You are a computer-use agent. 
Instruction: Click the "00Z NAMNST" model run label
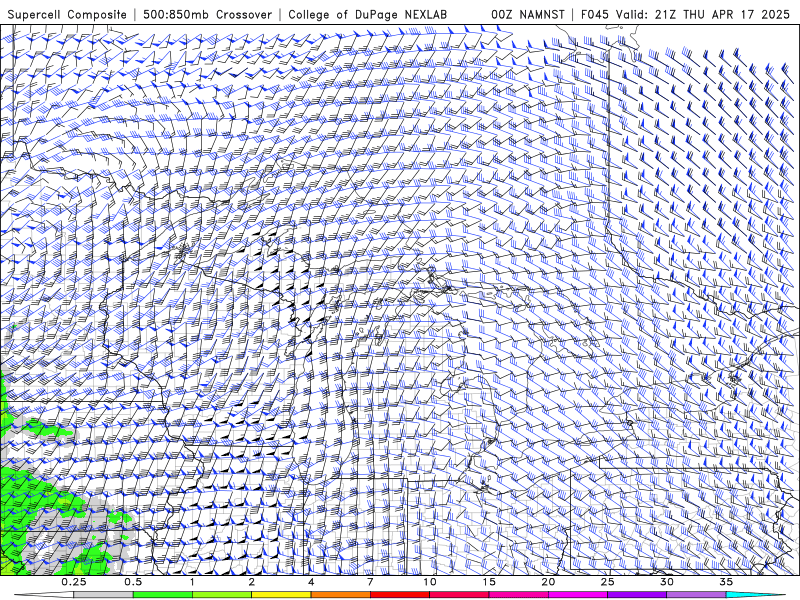[528, 15]
